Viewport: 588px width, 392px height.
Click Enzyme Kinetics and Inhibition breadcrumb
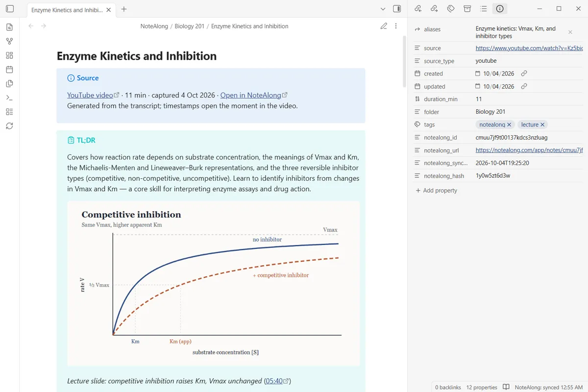point(250,26)
